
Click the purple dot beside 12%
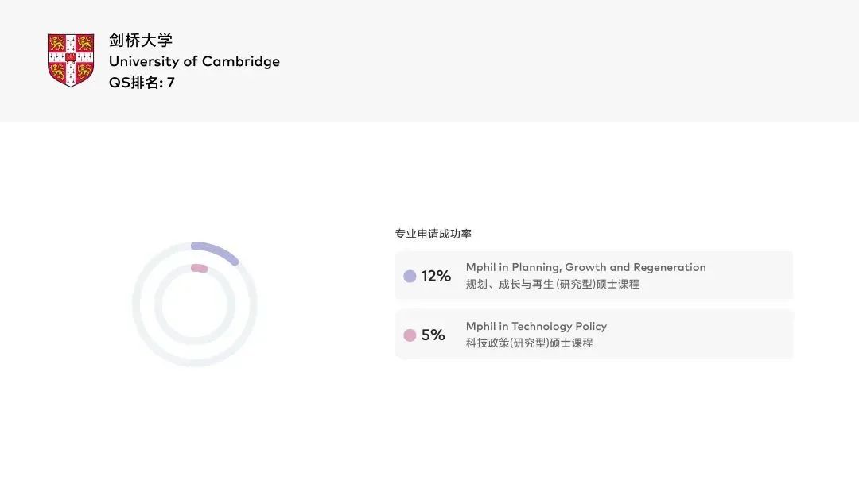[x=410, y=276]
